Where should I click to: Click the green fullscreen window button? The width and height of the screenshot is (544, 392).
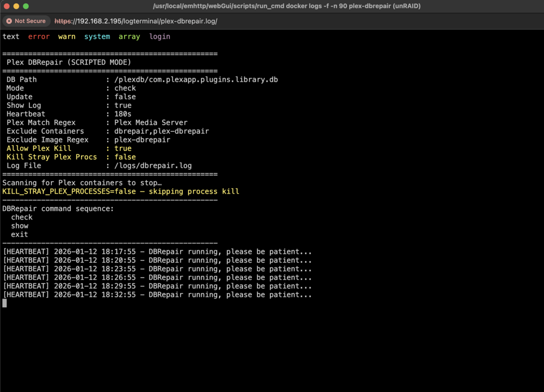(26, 6)
